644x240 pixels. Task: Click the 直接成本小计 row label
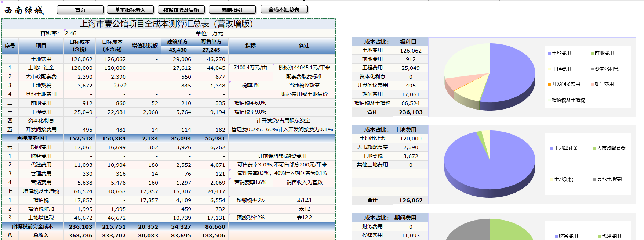(32, 138)
